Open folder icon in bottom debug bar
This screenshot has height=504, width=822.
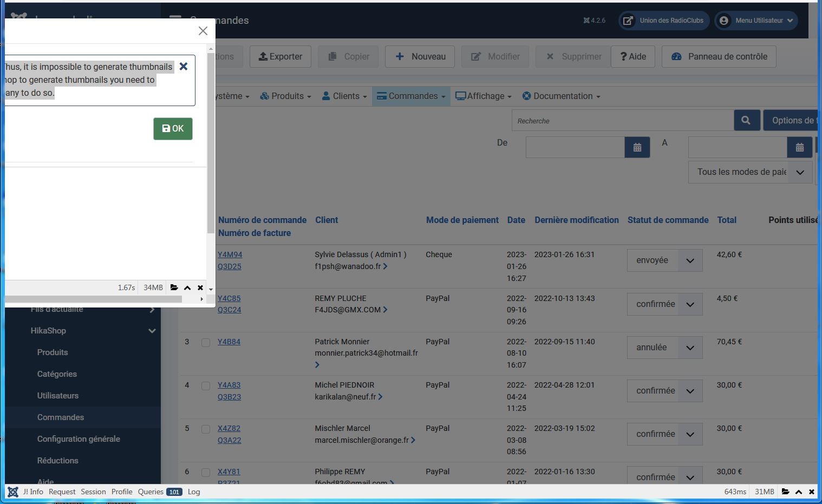click(x=786, y=492)
